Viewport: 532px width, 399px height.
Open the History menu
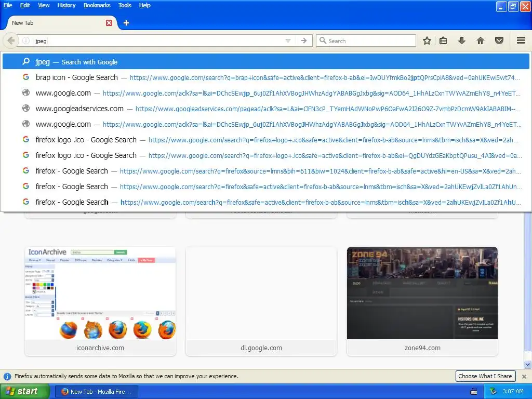[x=66, y=5]
